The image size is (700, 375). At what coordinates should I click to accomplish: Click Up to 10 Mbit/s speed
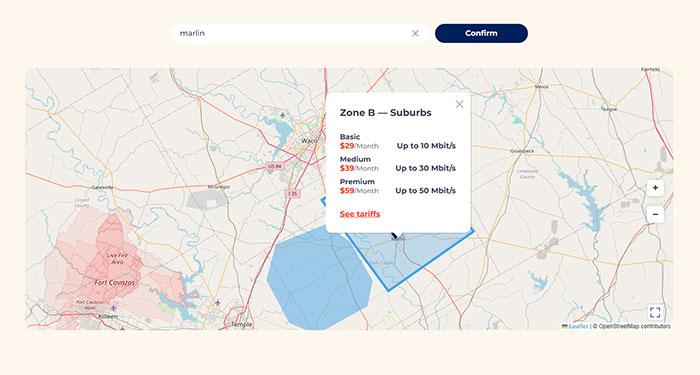(426, 146)
